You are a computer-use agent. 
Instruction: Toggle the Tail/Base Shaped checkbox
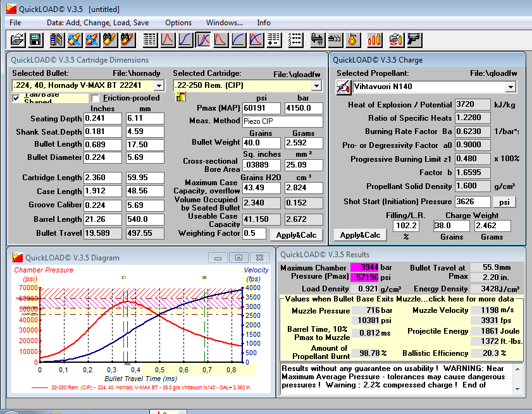coord(16,98)
